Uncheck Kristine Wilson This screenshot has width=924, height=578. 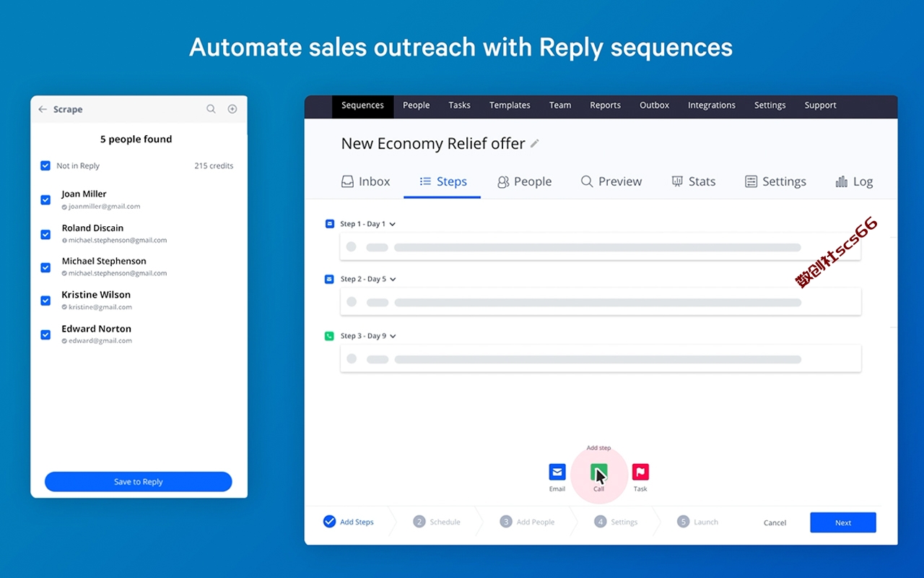(45, 301)
